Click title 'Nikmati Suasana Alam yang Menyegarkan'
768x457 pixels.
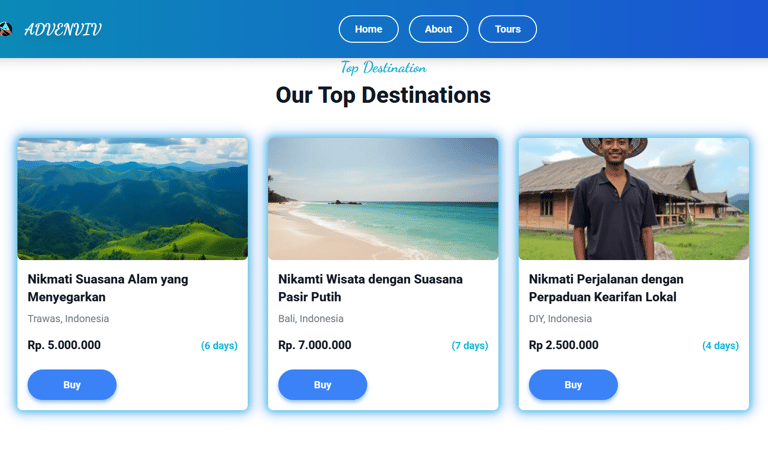click(108, 288)
